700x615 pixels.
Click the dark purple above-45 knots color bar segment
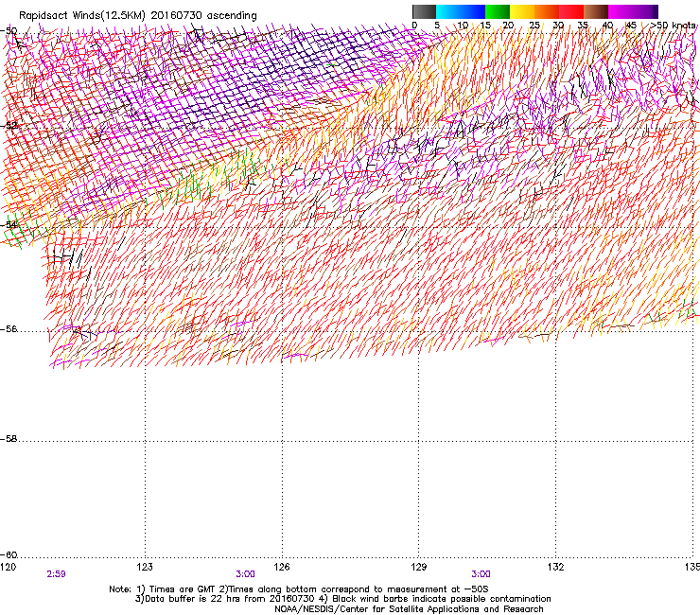point(645,11)
